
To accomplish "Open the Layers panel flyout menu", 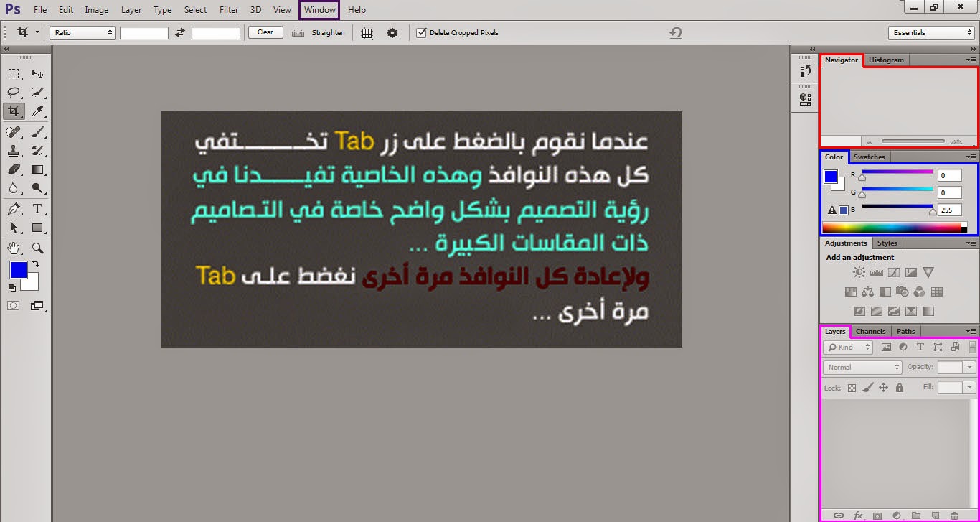I will click(x=971, y=331).
